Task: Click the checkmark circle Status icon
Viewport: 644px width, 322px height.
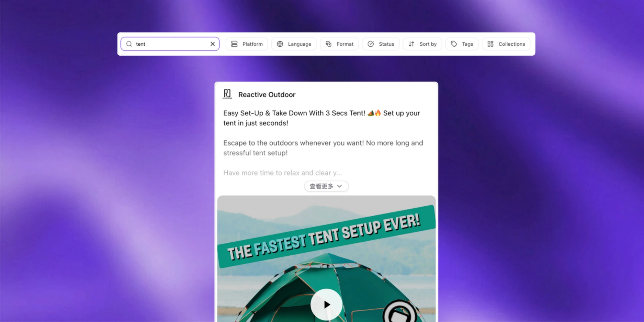Action: pos(371,44)
